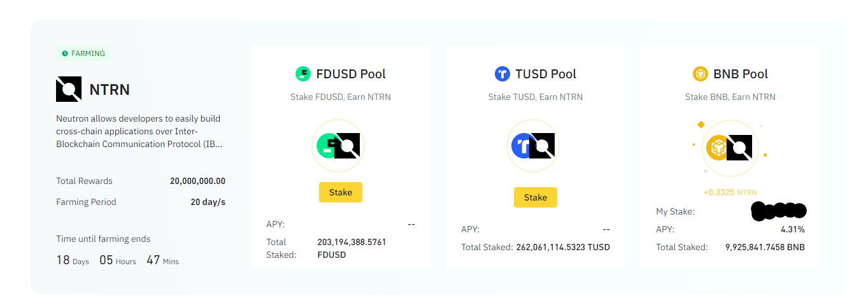Click the +0.3325 NTRN earned reward
Viewport: 868px width, 303px height.
[730, 192]
